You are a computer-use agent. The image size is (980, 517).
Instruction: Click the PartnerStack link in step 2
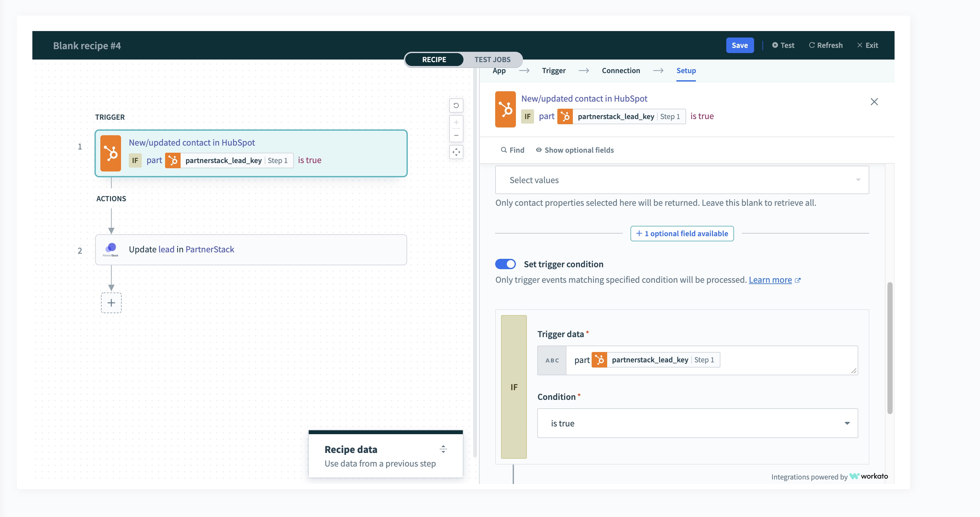point(210,249)
